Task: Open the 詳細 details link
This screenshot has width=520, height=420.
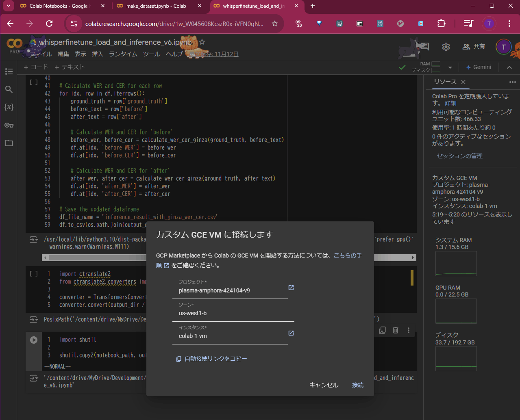Action: 450,103
